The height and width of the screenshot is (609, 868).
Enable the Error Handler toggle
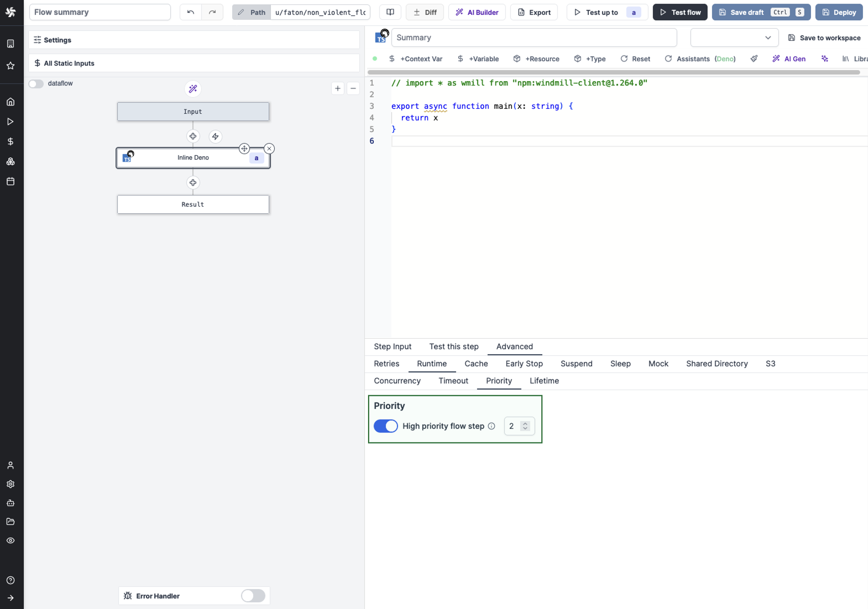click(x=253, y=596)
